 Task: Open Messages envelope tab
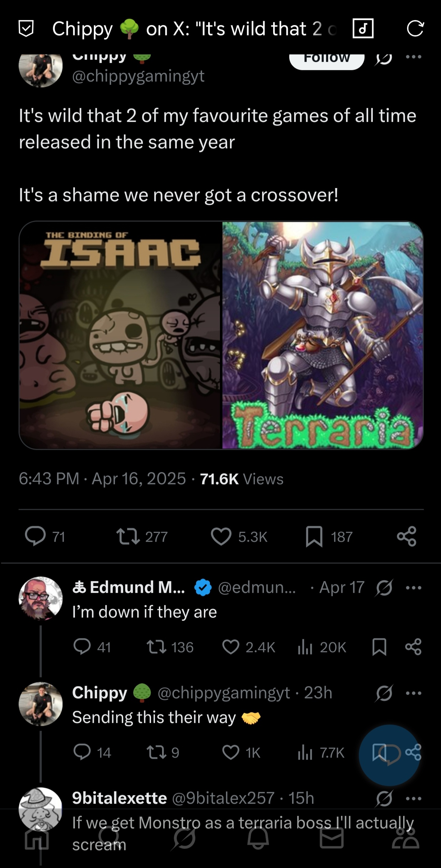331,838
